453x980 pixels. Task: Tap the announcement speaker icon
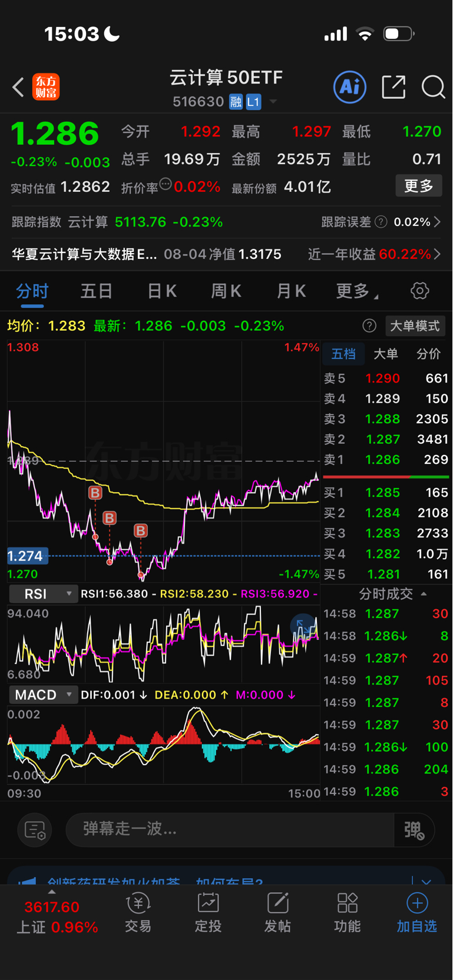click(x=28, y=881)
